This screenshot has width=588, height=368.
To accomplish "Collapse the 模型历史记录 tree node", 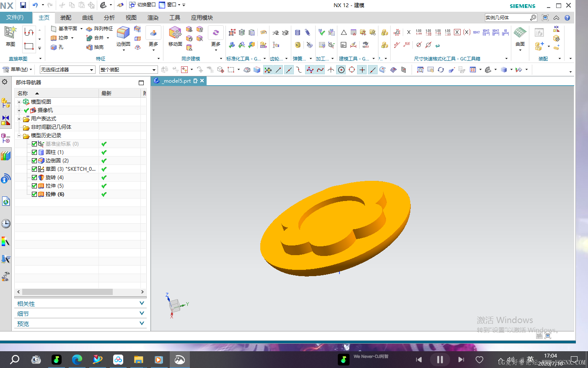I will tap(19, 136).
